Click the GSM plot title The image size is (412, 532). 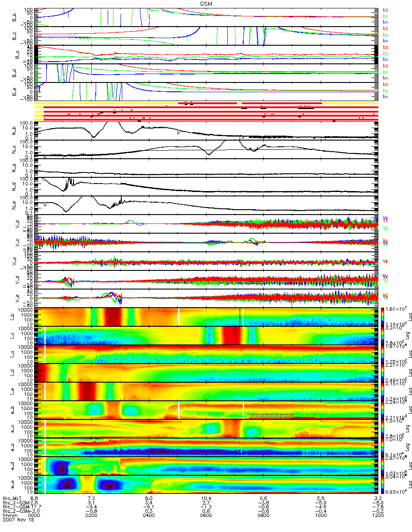point(206,4)
